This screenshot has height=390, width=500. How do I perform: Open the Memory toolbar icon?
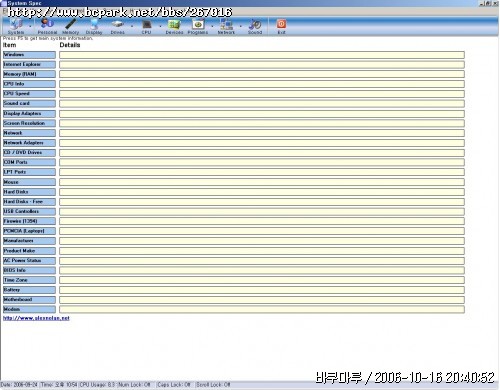point(71,27)
